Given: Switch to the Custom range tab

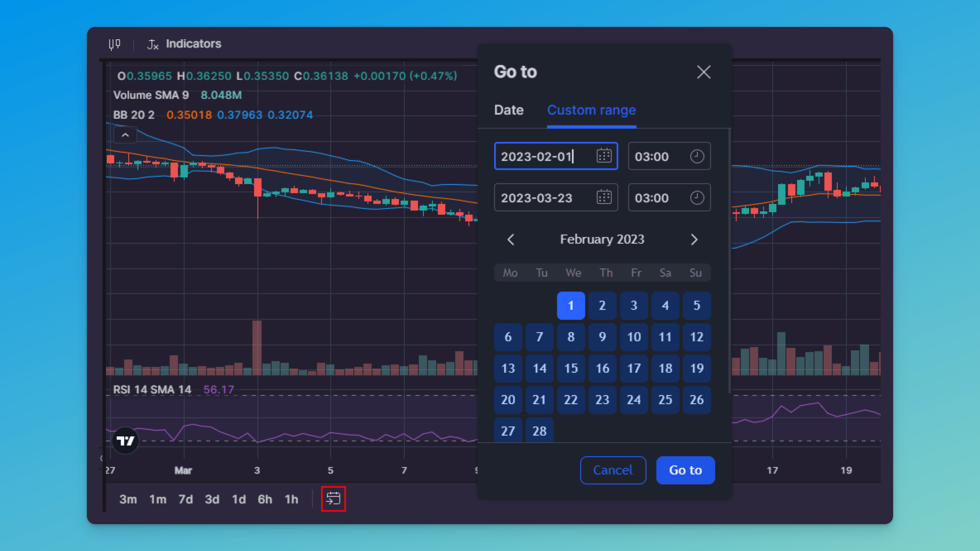Looking at the screenshot, I should [591, 110].
